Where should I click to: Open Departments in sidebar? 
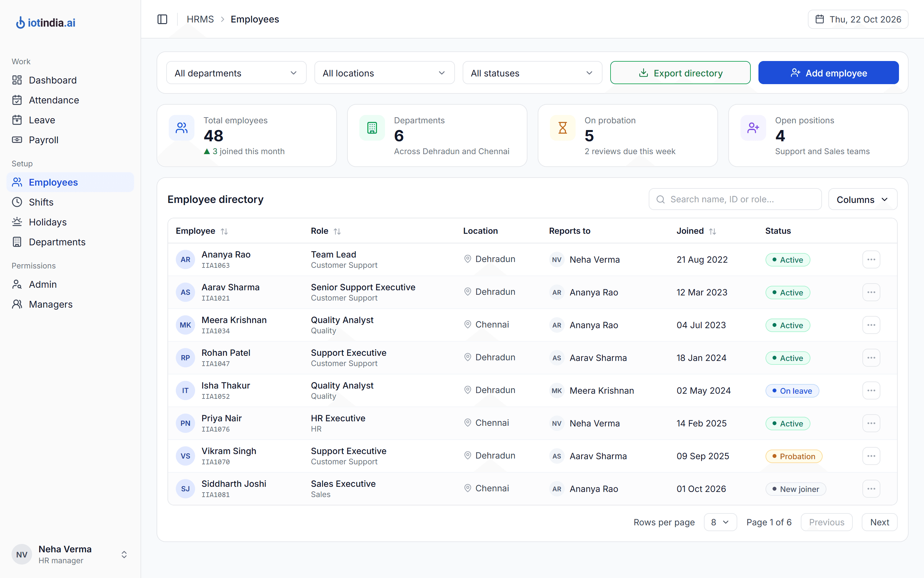point(70,242)
